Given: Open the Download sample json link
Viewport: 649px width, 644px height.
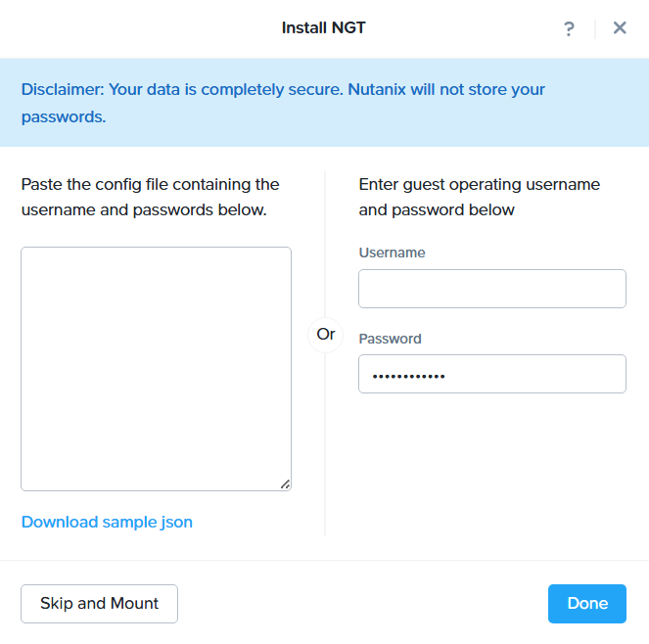Looking at the screenshot, I should 107,522.
